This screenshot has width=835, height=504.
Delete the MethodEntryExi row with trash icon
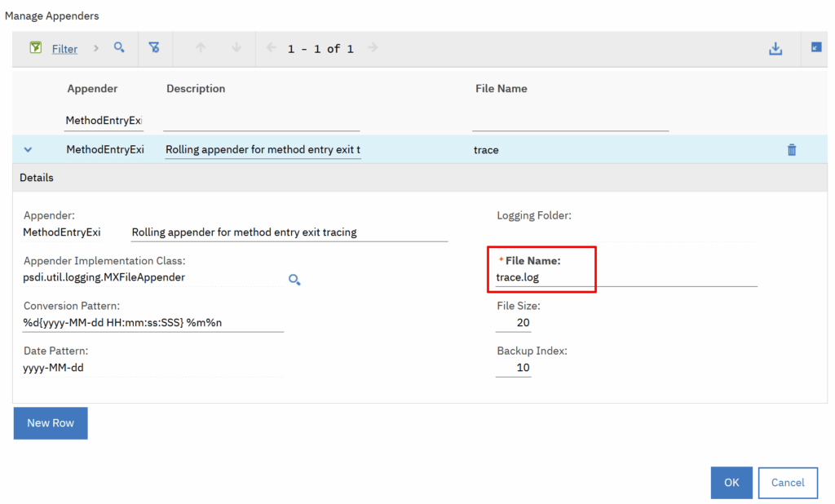tap(791, 150)
